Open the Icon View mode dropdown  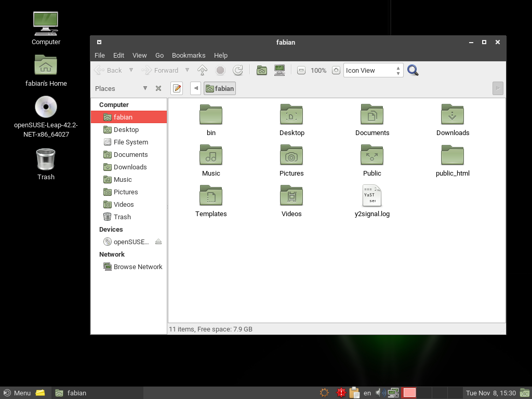(x=373, y=70)
